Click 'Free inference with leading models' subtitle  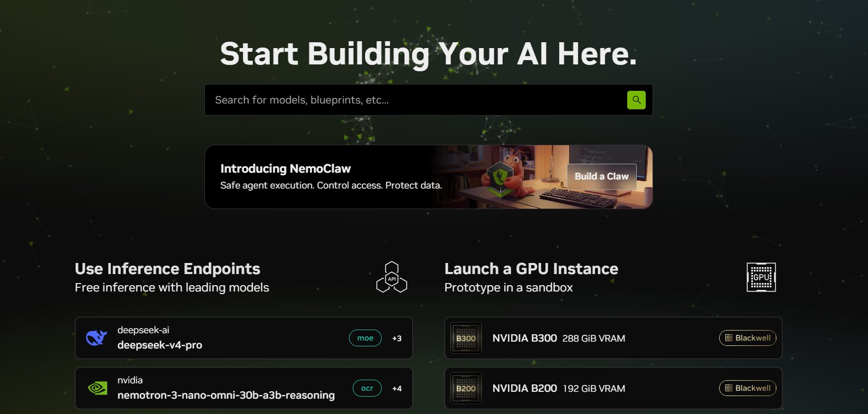(172, 287)
